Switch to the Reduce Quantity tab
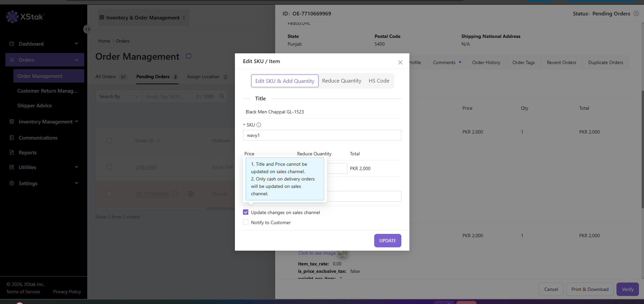This screenshot has width=644, height=304. 342,81
